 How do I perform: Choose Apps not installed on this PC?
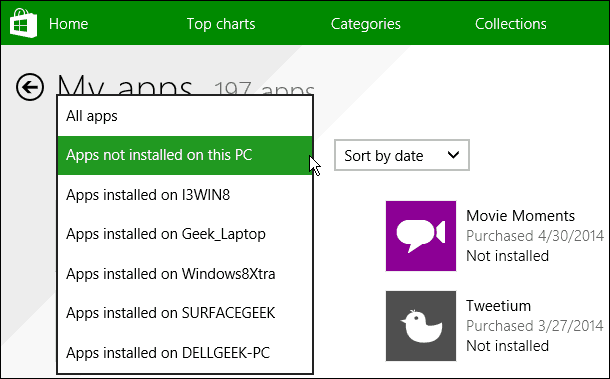point(185,155)
